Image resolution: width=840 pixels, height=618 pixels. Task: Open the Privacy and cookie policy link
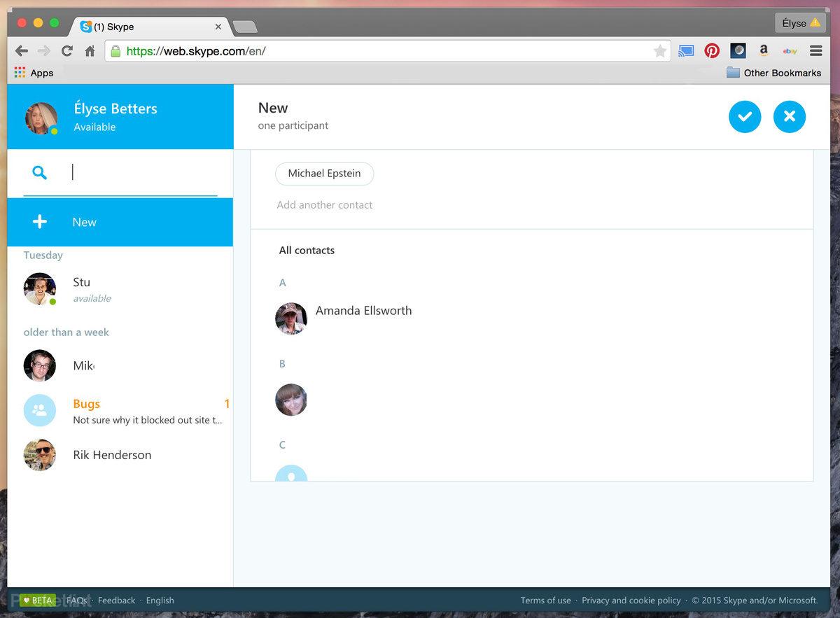pyautogui.click(x=631, y=601)
